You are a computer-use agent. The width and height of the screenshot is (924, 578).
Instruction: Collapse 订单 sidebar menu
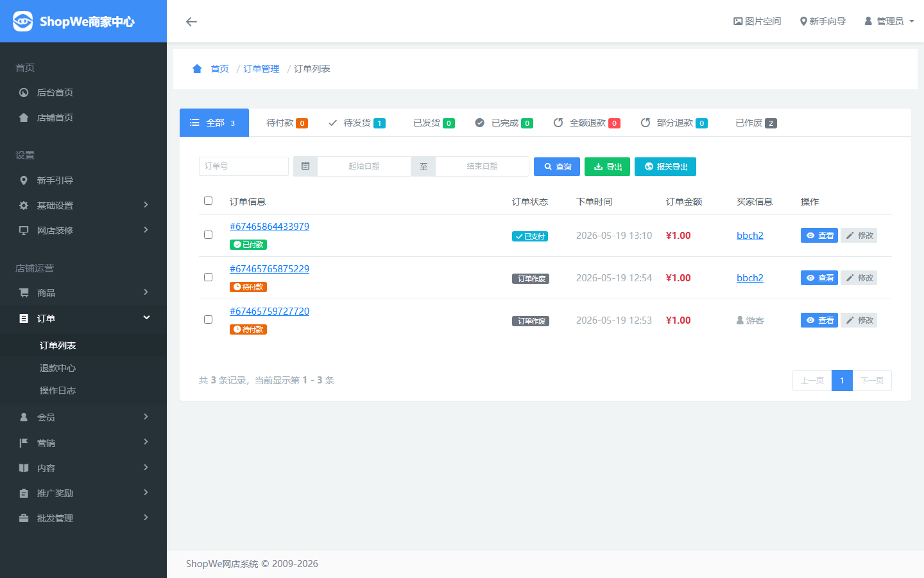tap(83, 319)
